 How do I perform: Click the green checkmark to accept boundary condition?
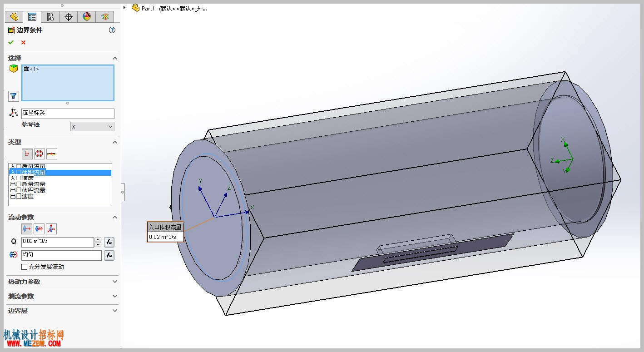pyautogui.click(x=11, y=42)
